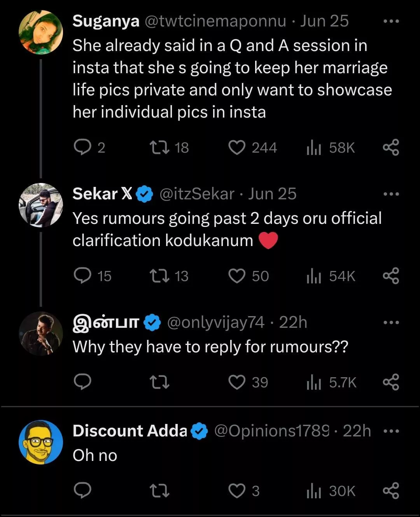Reply to Sekar X's tweet

[x=82, y=276]
